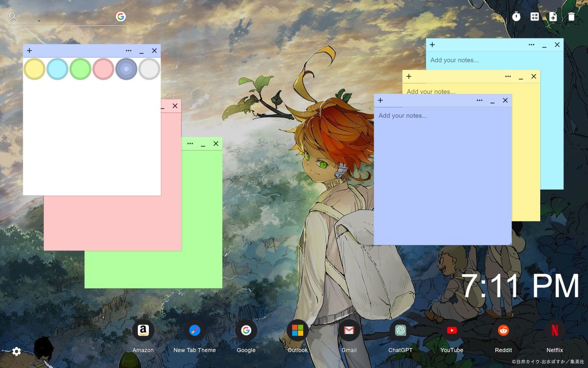Create a new sticky note from top-right toolbar
Image resolution: width=588 pixels, height=368 pixels.
pyautogui.click(x=553, y=17)
